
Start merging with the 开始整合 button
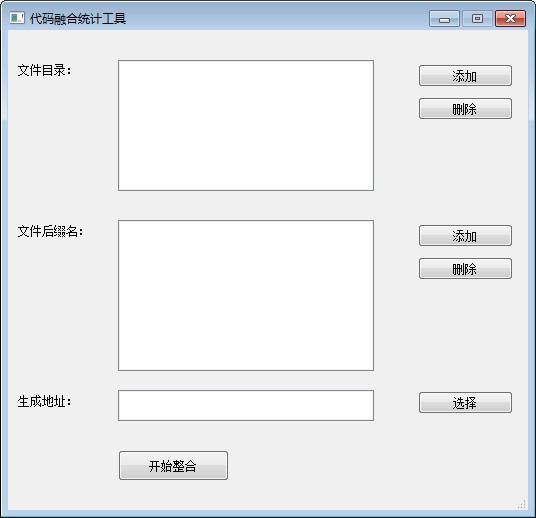click(x=173, y=466)
